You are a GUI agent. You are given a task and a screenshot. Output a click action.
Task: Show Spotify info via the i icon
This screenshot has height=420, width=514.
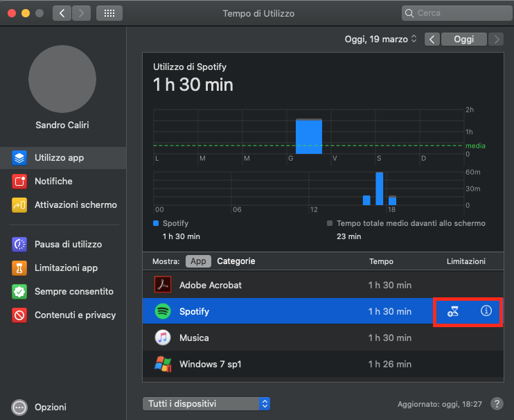point(486,310)
